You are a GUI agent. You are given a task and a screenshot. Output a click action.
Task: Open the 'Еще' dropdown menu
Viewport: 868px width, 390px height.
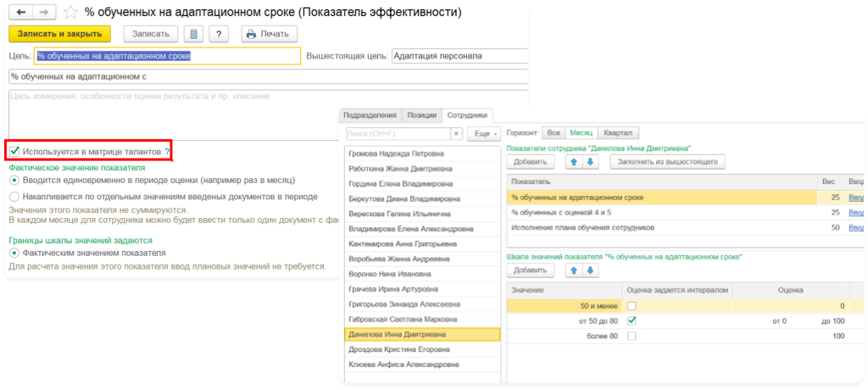(484, 133)
